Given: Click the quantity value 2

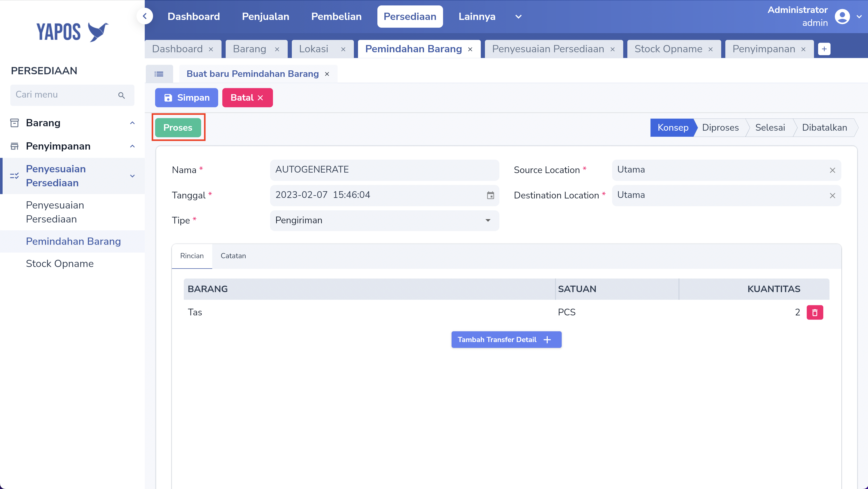Looking at the screenshot, I should pos(797,312).
